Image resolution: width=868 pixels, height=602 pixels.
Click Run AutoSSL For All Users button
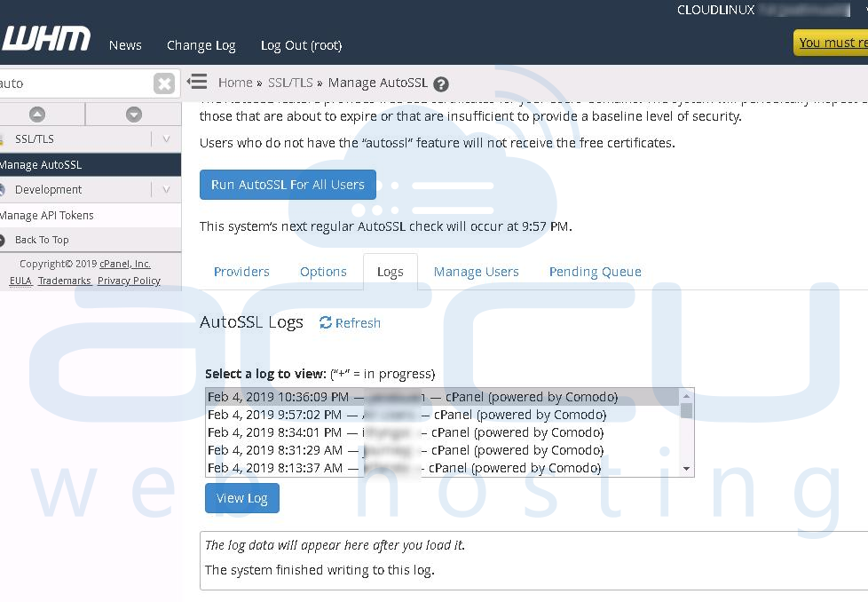288,185
